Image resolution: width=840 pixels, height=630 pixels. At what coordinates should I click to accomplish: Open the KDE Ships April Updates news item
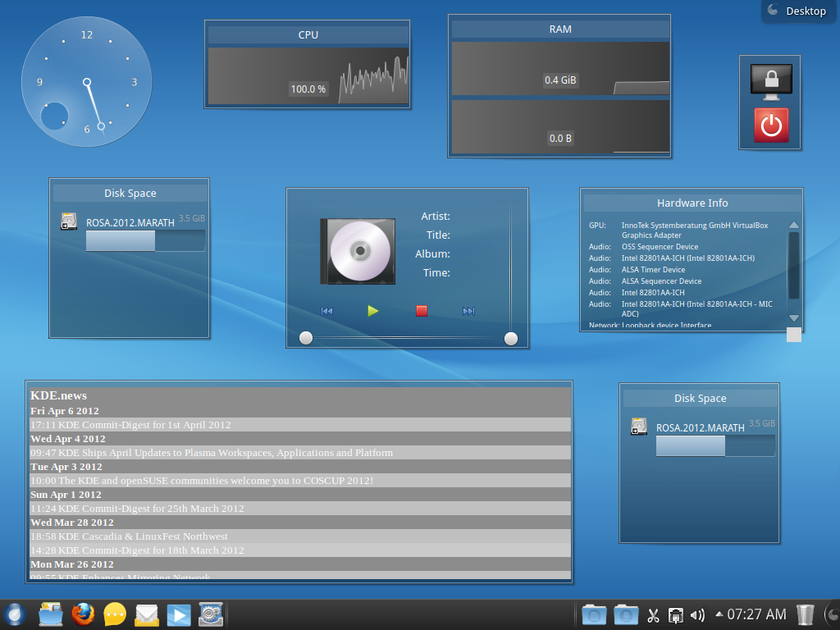tap(212, 453)
